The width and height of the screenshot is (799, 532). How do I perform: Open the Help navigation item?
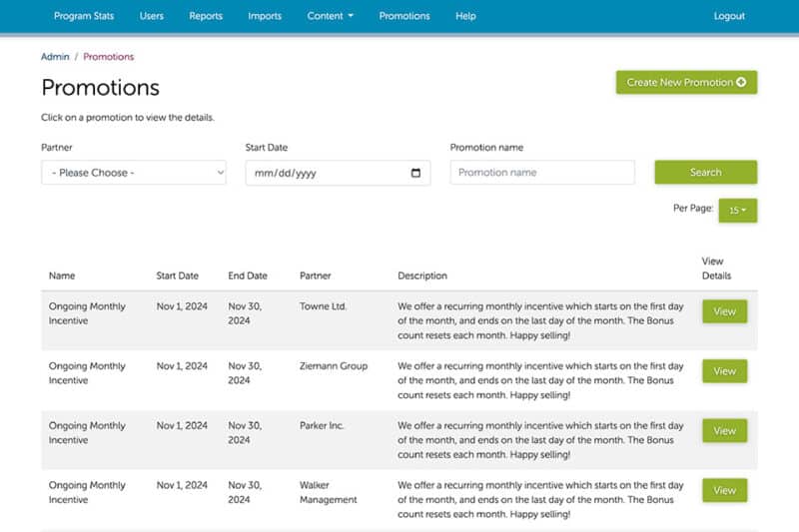[465, 16]
